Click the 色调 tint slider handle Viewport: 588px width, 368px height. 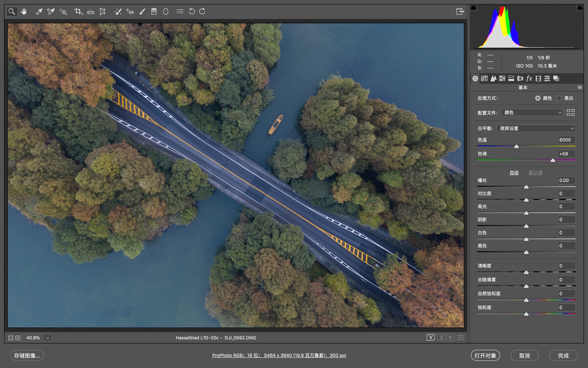point(553,160)
